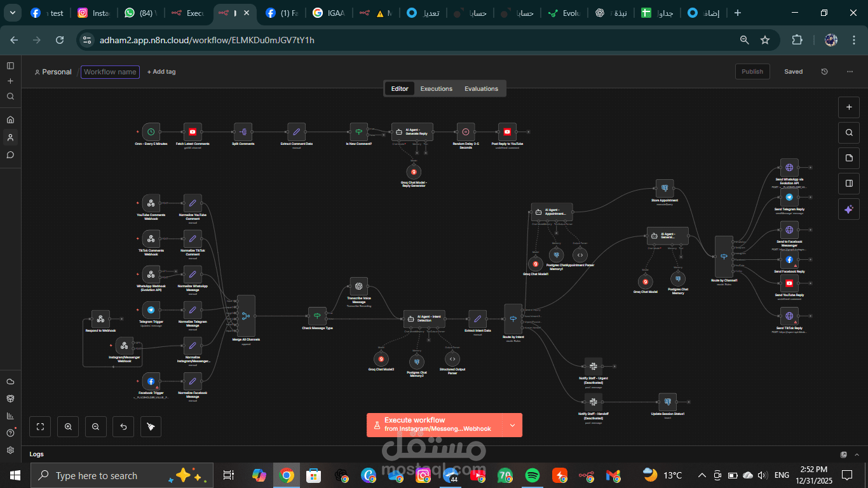This screenshot has width=868, height=488.
Task: Expand the Execute workflow options chevron
Action: tap(512, 424)
